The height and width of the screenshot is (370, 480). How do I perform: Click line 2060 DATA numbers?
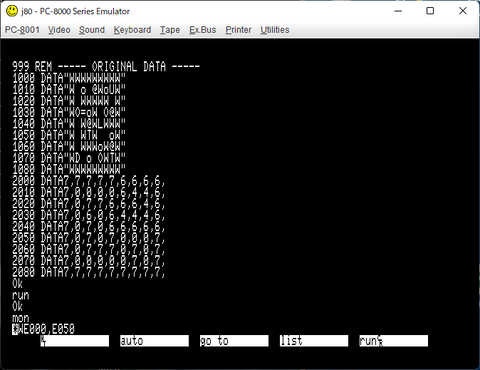89,249
